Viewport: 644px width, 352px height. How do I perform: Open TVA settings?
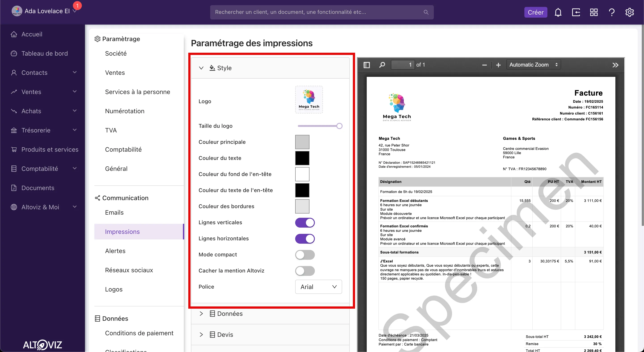111,130
